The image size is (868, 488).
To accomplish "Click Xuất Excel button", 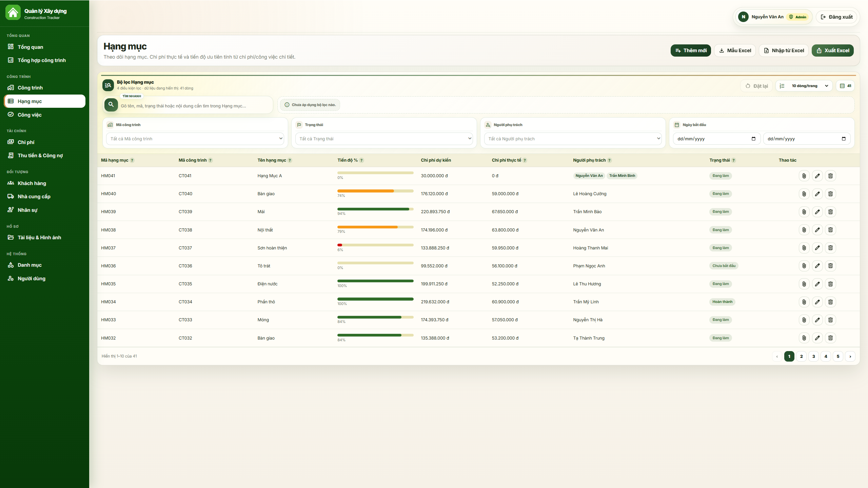I will point(832,50).
